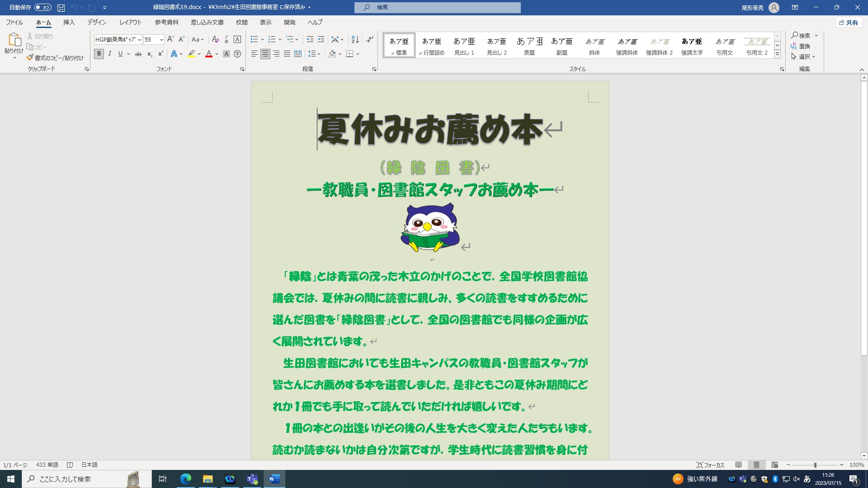Show paragraph marks icon
The height and width of the screenshot is (488, 868).
point(370,39)
